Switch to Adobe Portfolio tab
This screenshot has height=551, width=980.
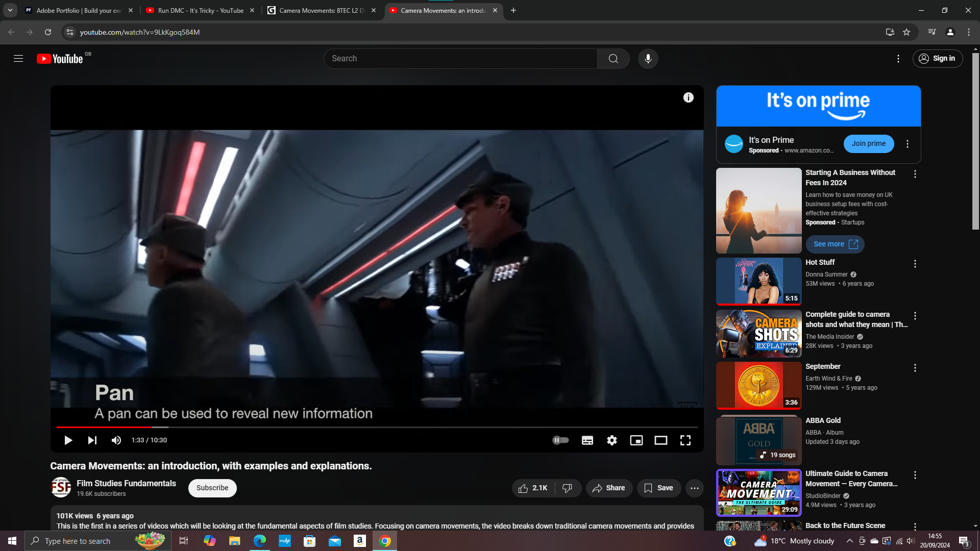pyautogui.click(x=79, y=10)
